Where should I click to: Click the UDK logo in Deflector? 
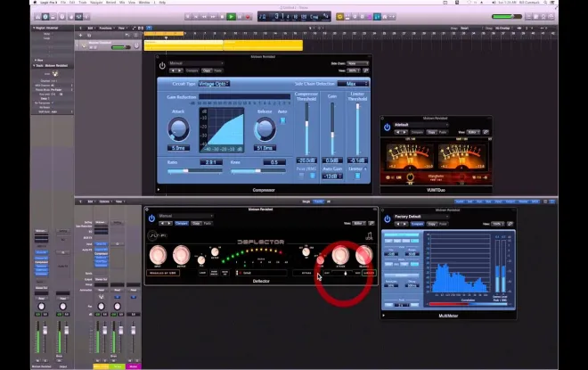point(369,236)
